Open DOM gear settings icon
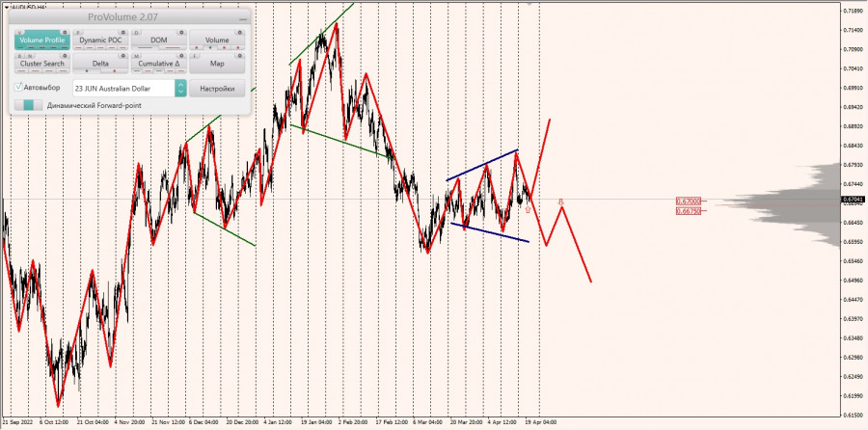868x430 pixels. point(181,32)
